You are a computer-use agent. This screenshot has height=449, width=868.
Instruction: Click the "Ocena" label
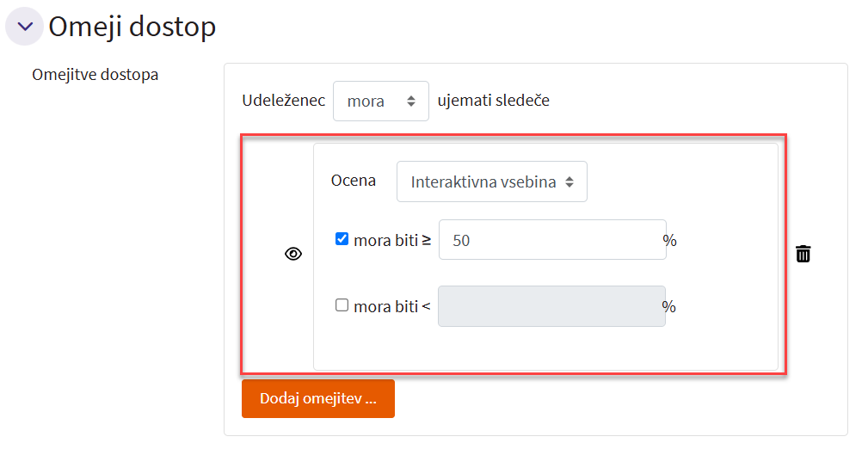click(354, 181)
